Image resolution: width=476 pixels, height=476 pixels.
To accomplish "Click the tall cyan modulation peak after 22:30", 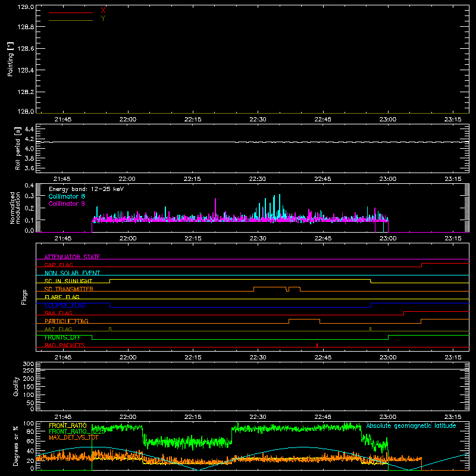I will click(280, 206).
